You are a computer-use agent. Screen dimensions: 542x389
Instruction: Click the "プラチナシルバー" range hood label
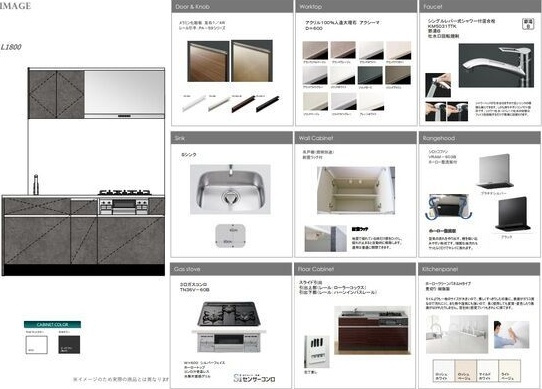tap(494, 193)
